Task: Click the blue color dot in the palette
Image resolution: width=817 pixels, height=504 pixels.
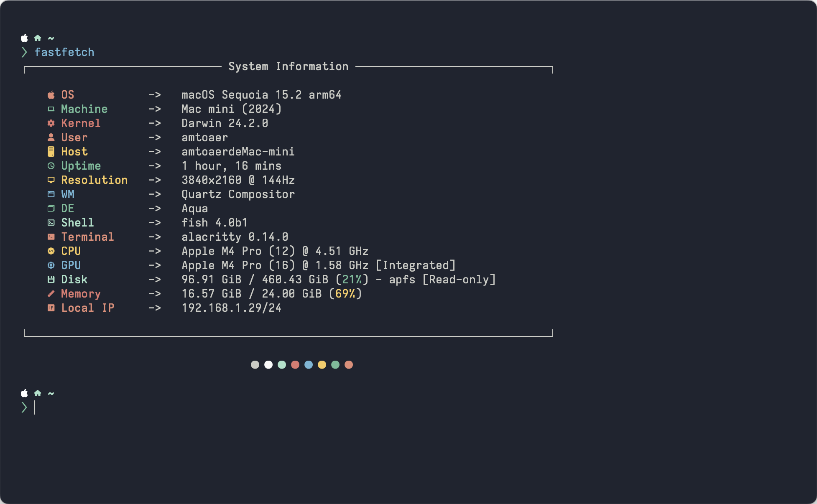Action: click(309, 365)
